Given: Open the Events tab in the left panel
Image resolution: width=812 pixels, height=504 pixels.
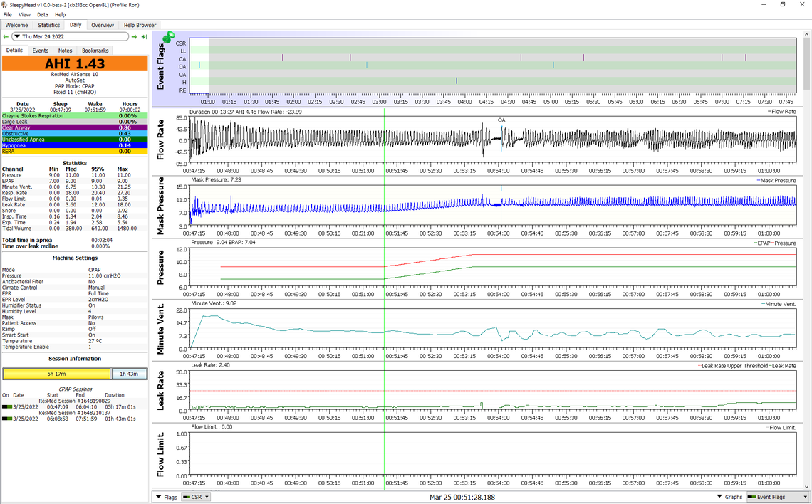Looking at the screenshot, I should (40, 51).
